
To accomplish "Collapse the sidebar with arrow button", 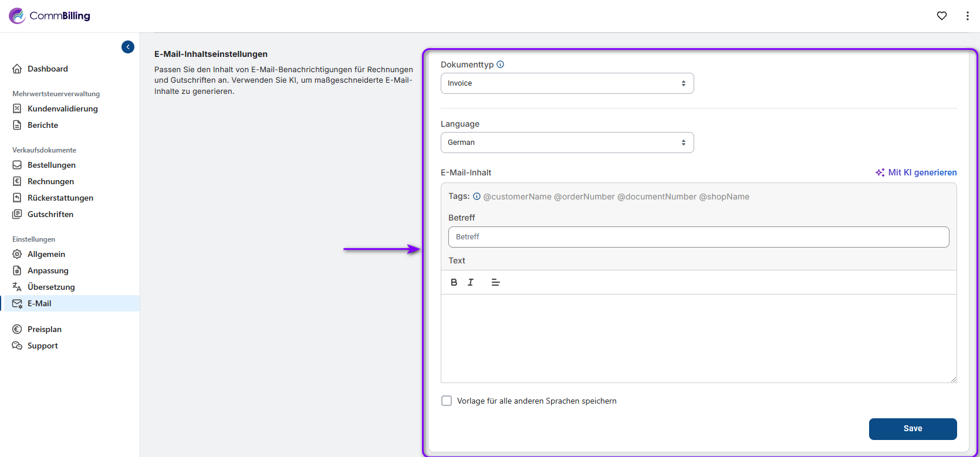I will click(x=128, y=47).
